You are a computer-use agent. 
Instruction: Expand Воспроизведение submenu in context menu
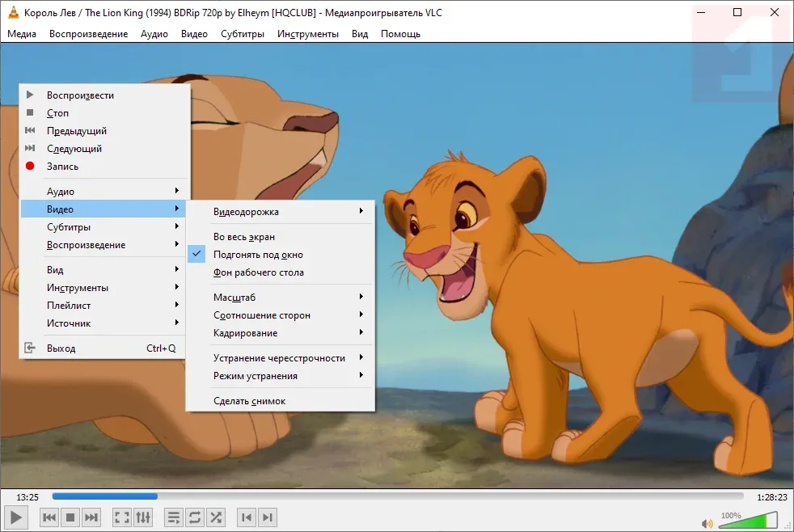(104, 244)
